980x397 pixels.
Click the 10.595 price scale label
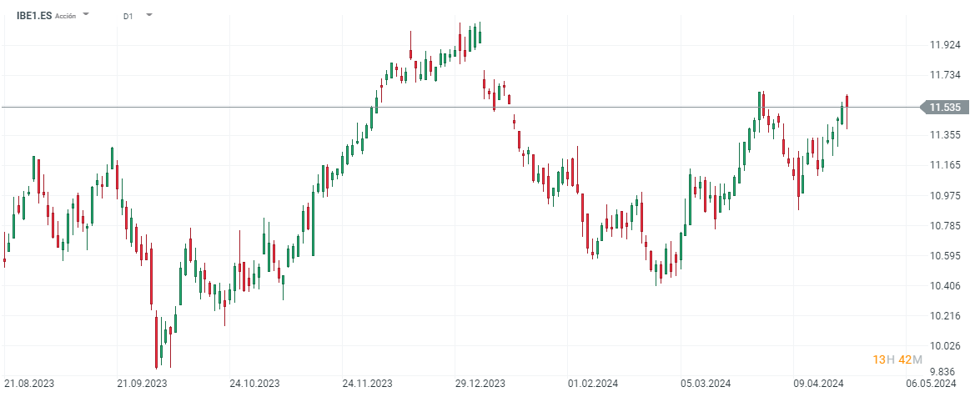tap(945, 256)
